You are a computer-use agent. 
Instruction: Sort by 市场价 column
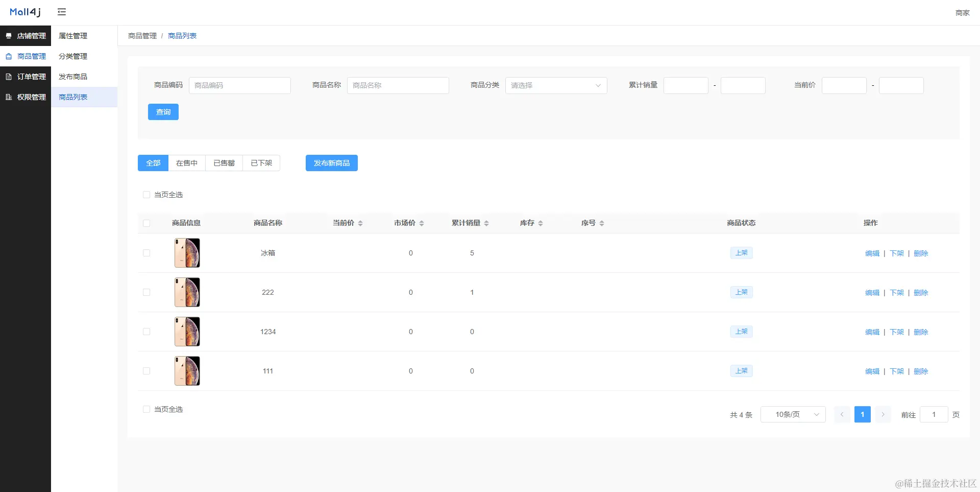[422, 223]
